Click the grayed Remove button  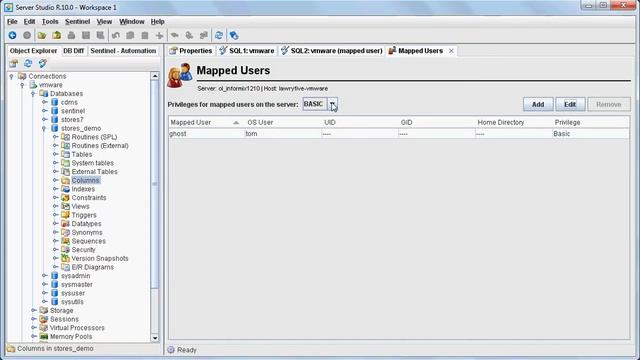pyautogui.click(x=609, y=104)
